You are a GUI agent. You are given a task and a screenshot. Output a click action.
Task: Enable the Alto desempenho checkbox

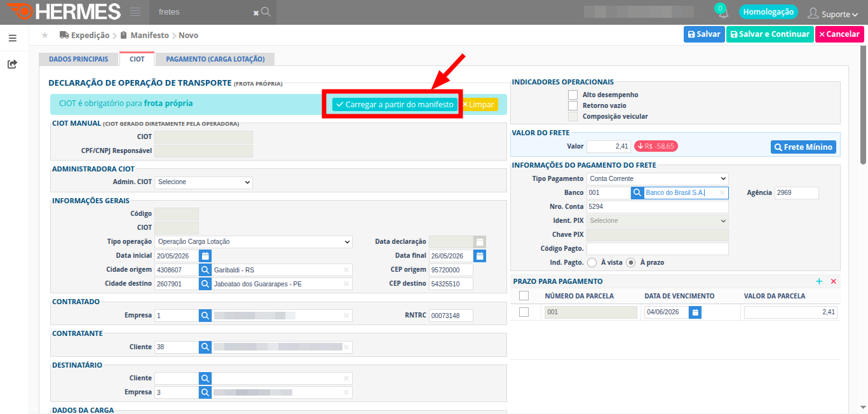(573, 95)
